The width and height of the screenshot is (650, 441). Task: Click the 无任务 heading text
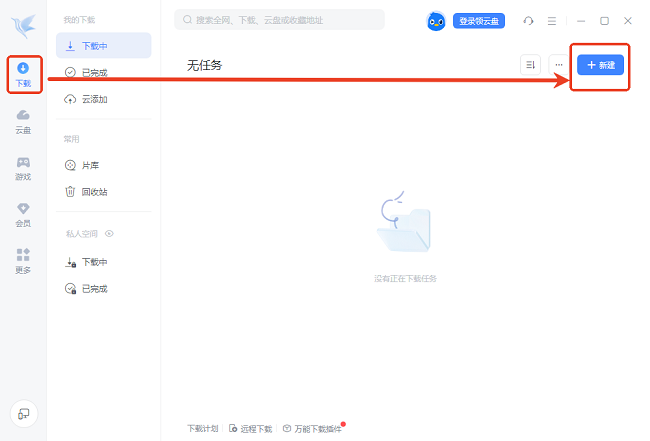tap(204, 65)
